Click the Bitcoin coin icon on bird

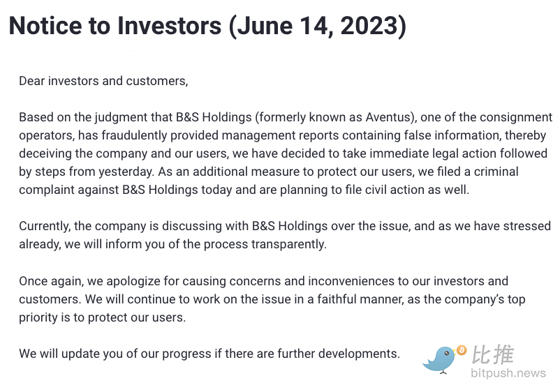point(462,350)
